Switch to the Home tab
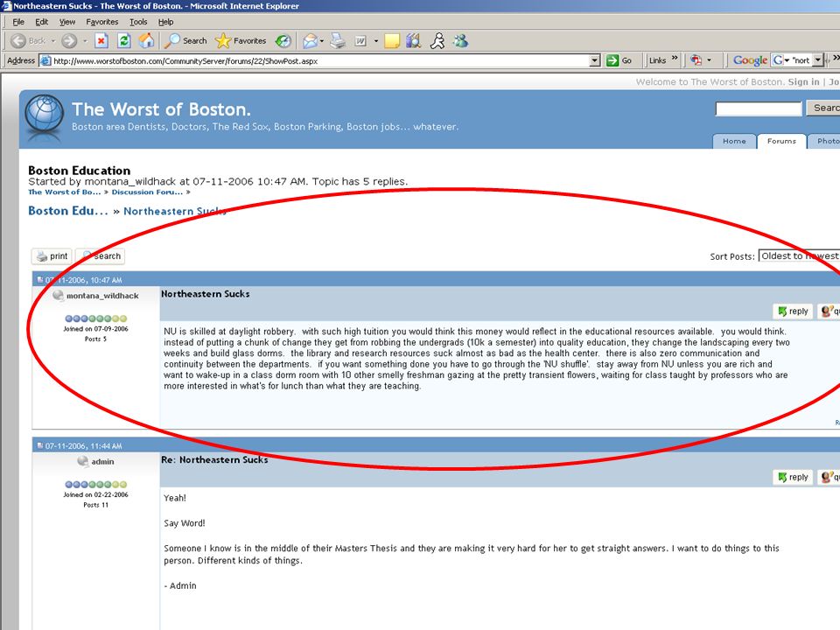The height and width of the screenshot is (630, 840). [734, 141]
